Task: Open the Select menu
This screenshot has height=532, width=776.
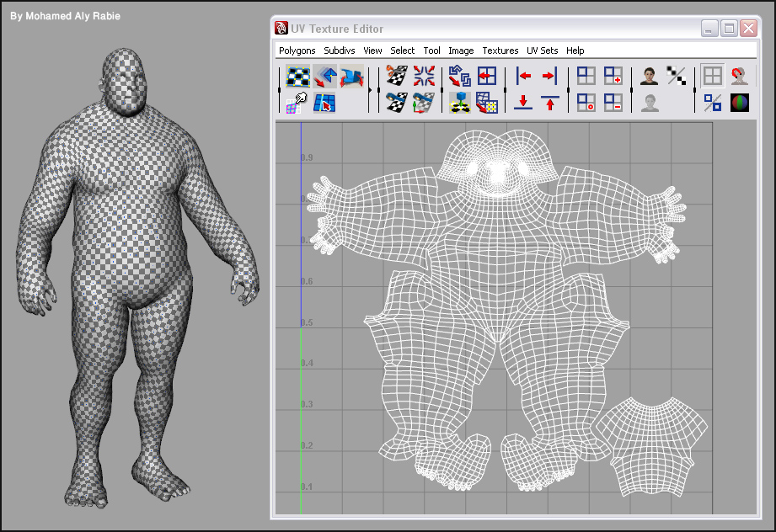Action: pos(403,51)
